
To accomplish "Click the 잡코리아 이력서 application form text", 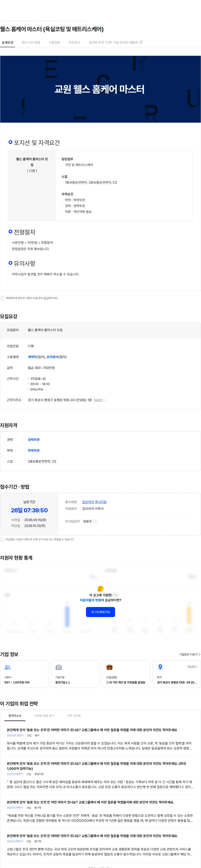I will 93,508.
